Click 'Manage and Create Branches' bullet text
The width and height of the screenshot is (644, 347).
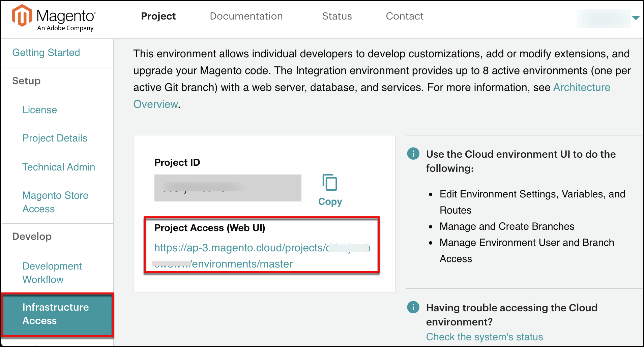(x=507, y=226)
